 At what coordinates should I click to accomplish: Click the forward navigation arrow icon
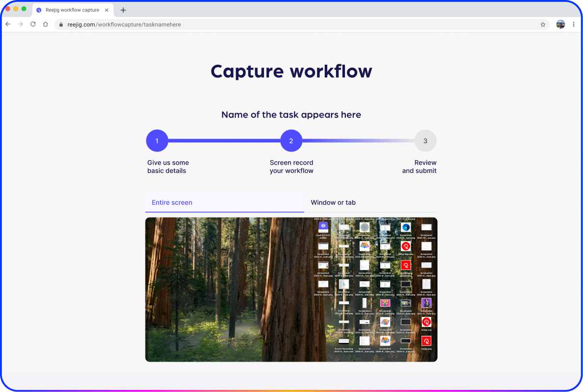click(x=20, y=24)
